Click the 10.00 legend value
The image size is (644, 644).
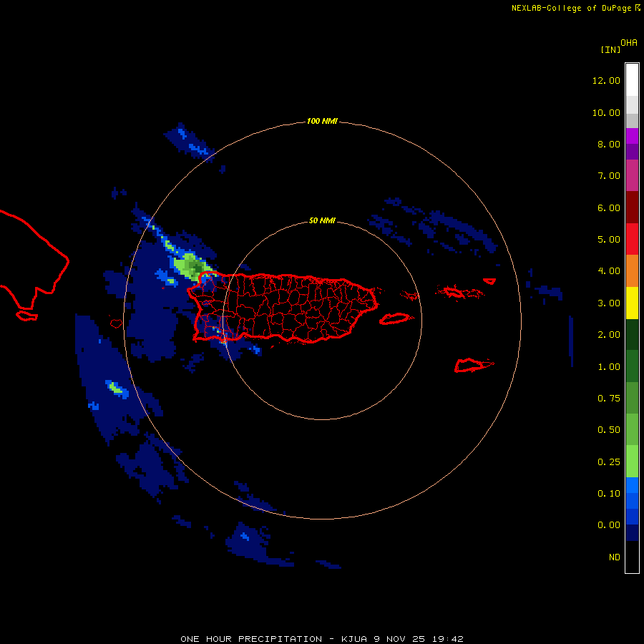coord(606,112)
